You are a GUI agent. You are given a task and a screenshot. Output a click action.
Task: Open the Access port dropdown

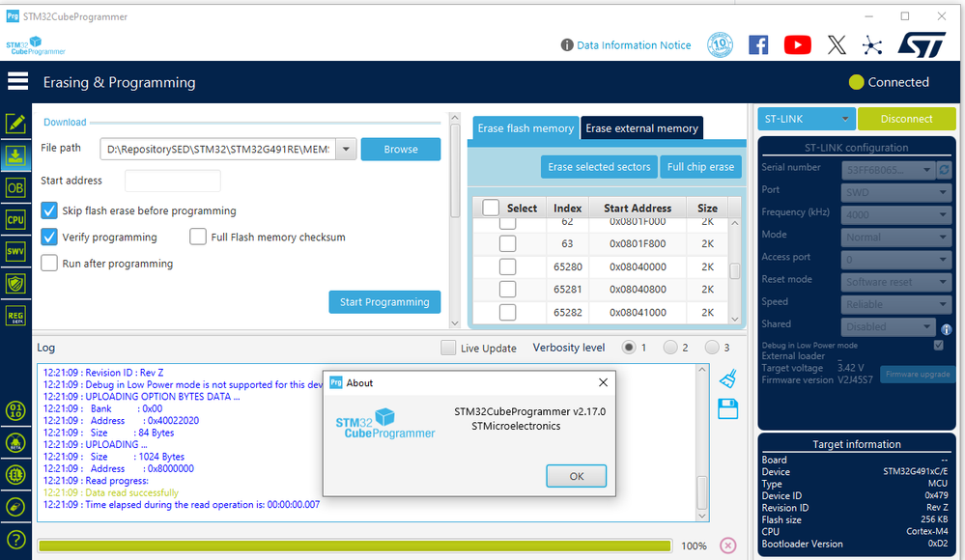tap(896, 260)
